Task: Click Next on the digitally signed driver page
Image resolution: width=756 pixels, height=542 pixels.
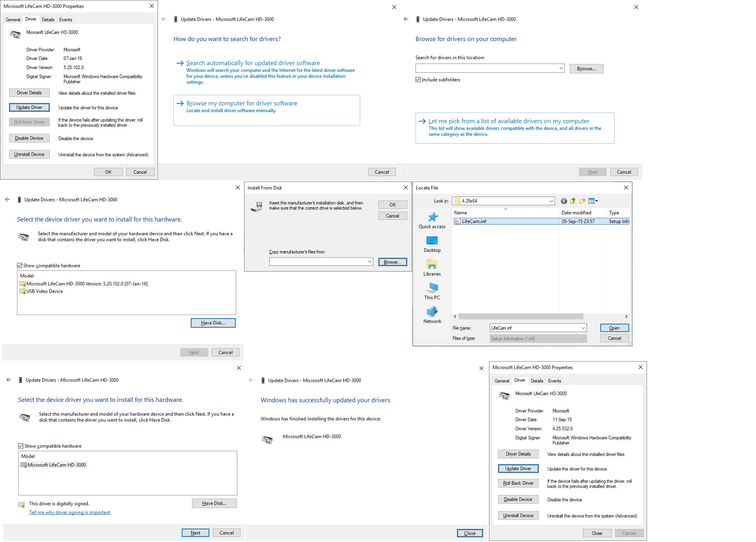Action: point(196,533)
